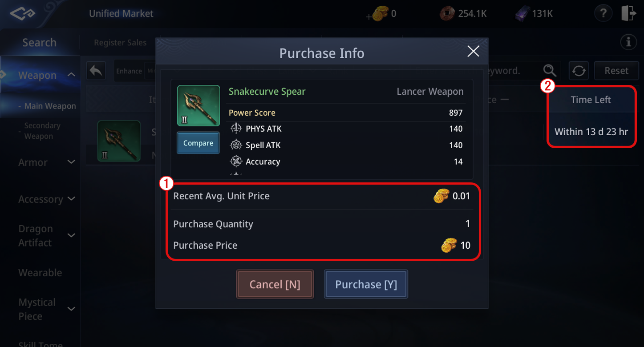Click the Snakecurve Spear icon in dialog
The image size is (644, 347).
coord(198,106)
